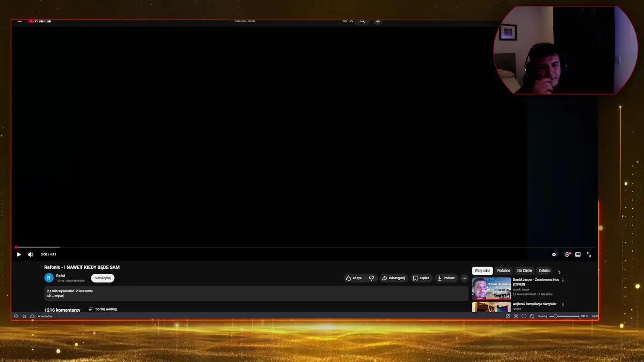
Task: Open wojfer87 kompilacja okrzyków title
Action: 534,304
